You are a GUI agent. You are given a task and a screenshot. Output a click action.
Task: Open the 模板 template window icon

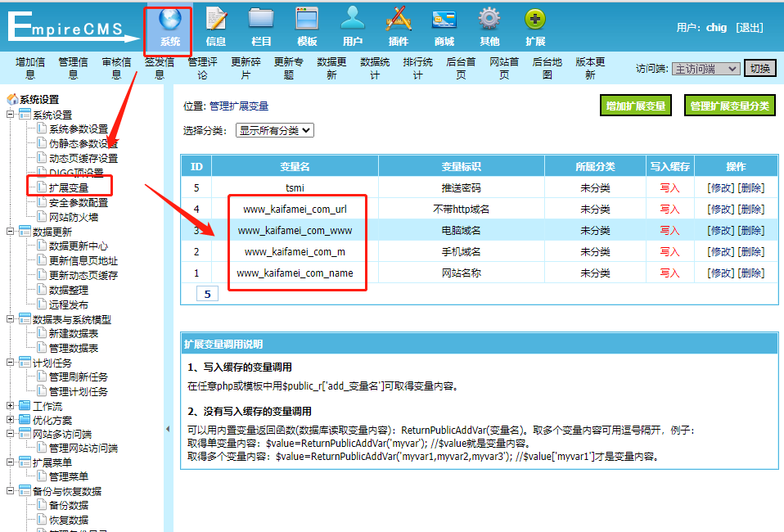pyautogui.click(x=307, y=20)
